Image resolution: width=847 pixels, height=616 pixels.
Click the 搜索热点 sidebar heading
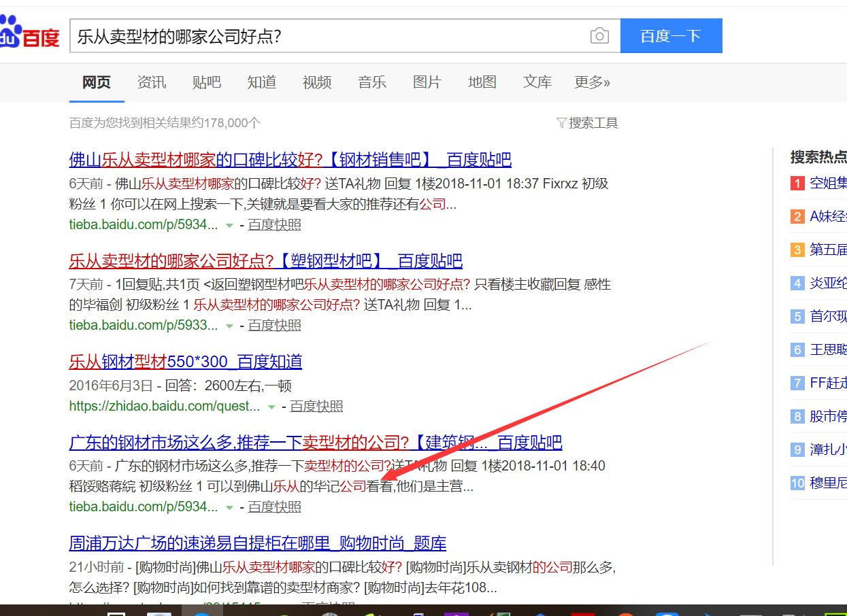(x=818, y=157)
